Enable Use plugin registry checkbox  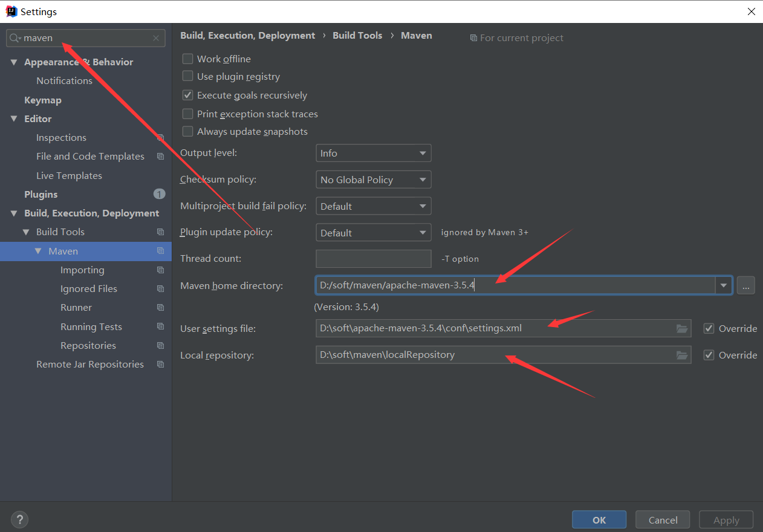tap(188, 76)
